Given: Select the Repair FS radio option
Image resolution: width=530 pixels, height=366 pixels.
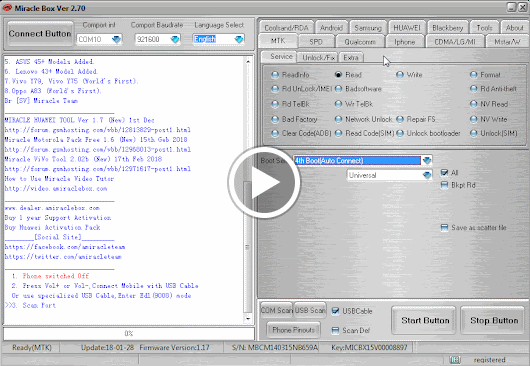Looking at the screenshot, I should coord(400,119).
